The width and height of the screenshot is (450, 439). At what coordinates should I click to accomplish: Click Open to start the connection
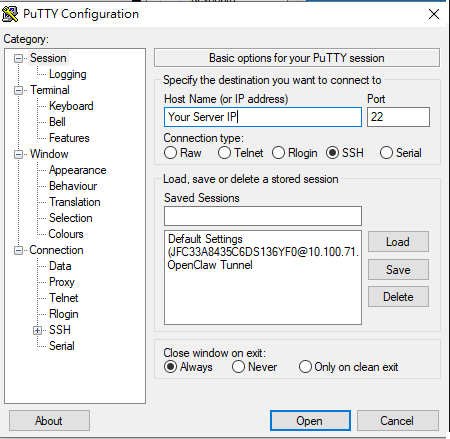coord(310,421)
